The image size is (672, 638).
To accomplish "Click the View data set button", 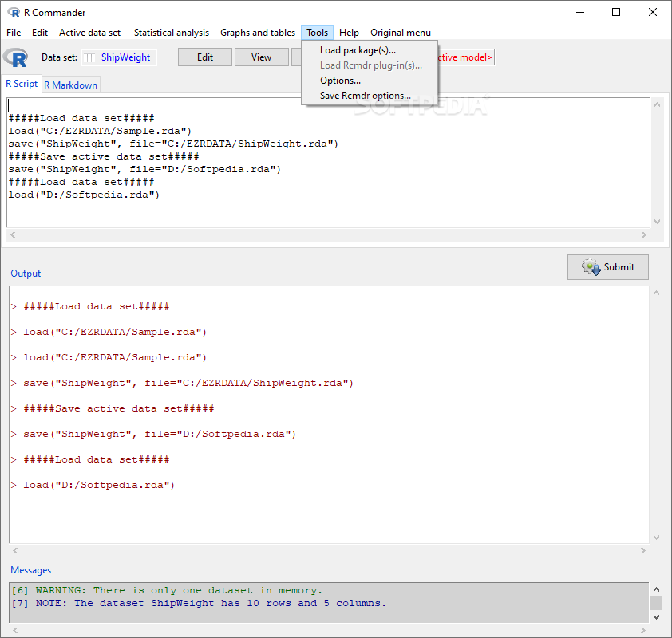I will coord(262,57).
